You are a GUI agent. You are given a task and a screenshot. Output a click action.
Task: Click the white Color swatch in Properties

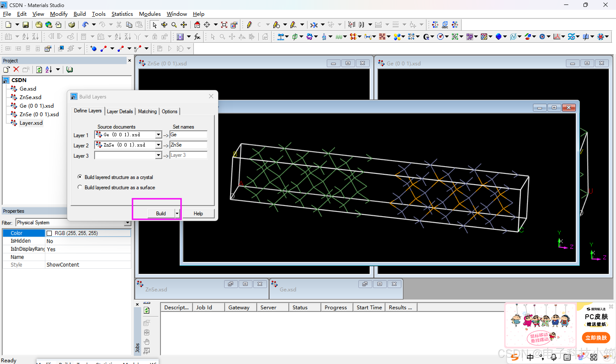49,233
